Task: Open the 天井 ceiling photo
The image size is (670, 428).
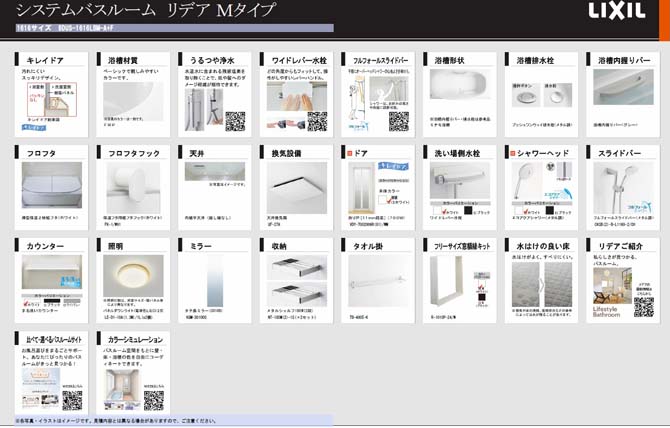Action: pos(215,171)
